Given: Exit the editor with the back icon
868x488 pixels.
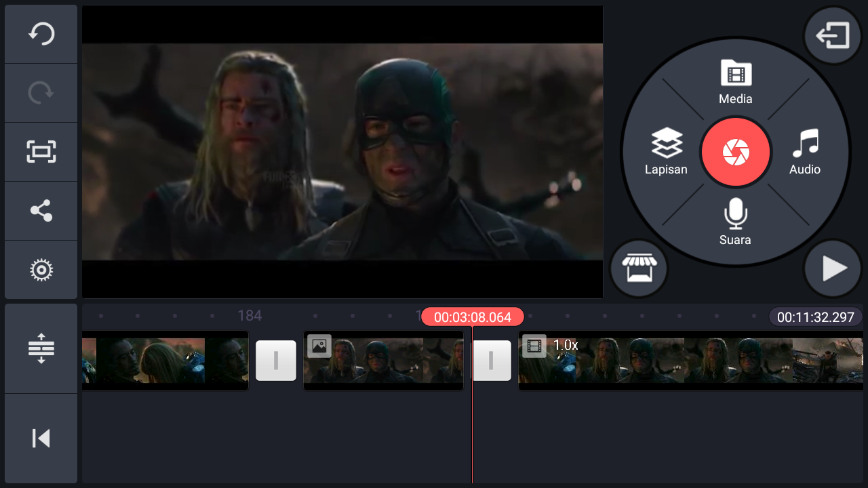Looking at the screenshot, I should [x=833, y=35].
